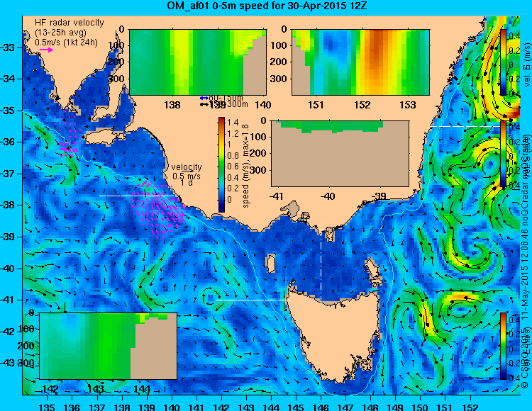Click the white transect line west of Tasmania
The height and width of the screenshot is (411, 532).
tap(253, 300)
